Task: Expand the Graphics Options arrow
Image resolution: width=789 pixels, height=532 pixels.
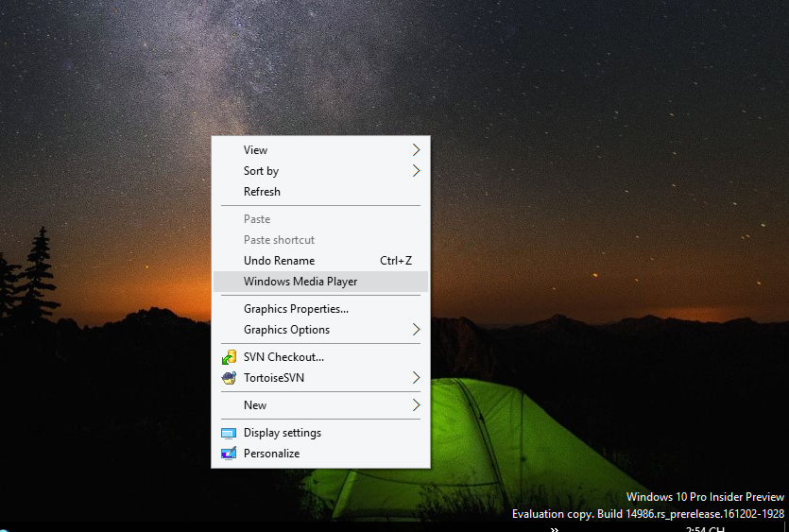Action: [x=416, y=330]
